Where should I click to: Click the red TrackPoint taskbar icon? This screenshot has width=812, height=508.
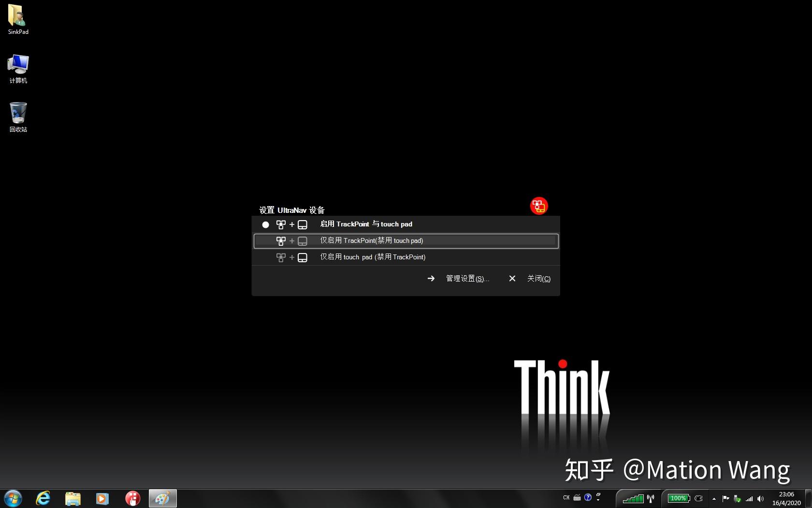[132, 498]
